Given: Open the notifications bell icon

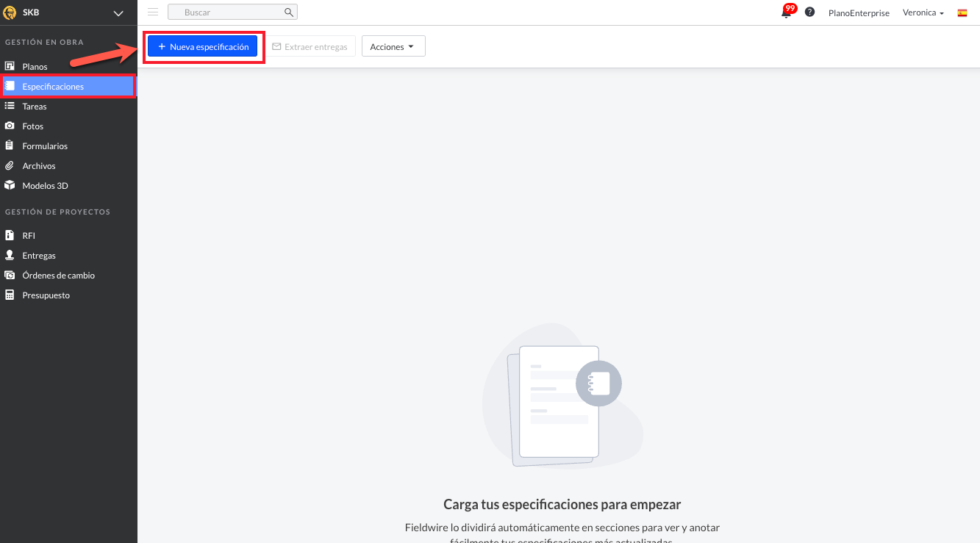Looking at the screenshot, I should tap(786, 12).
